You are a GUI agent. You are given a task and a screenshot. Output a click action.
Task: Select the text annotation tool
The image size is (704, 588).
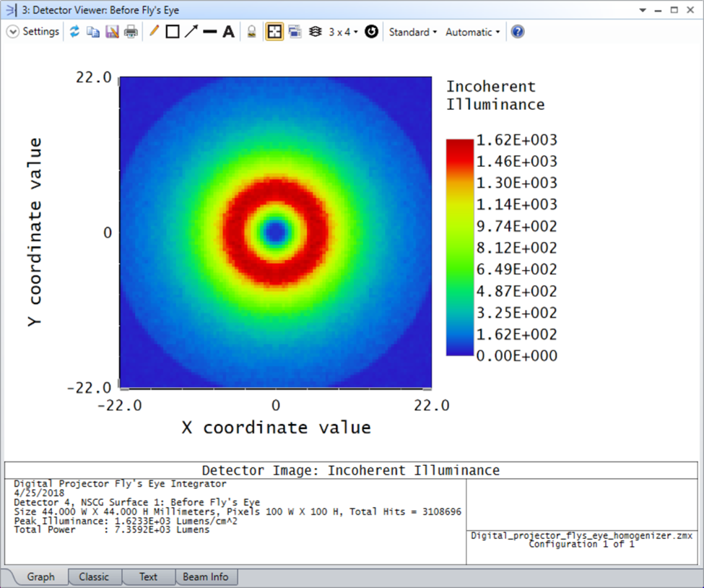coord(227,31)
